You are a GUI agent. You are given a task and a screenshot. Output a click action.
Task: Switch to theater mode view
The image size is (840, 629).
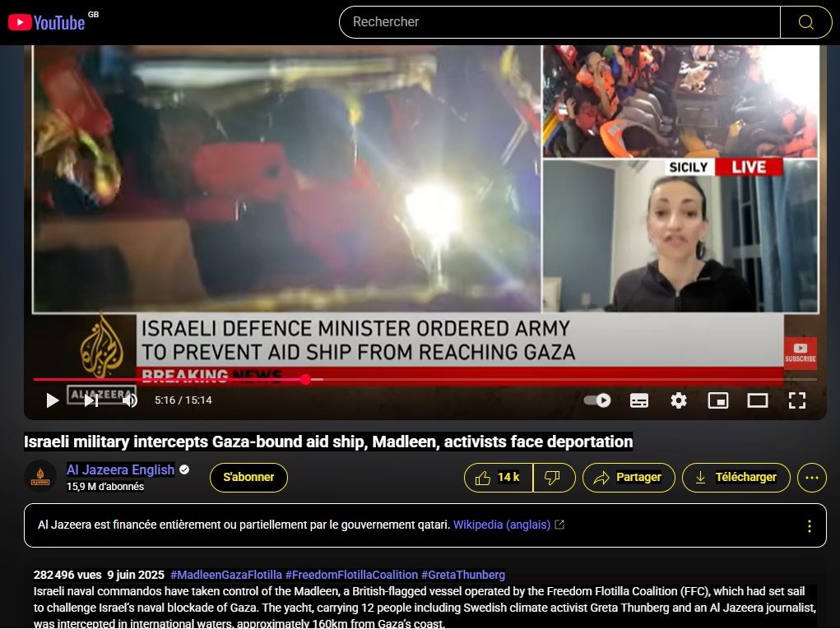click(x=757, y=400)
